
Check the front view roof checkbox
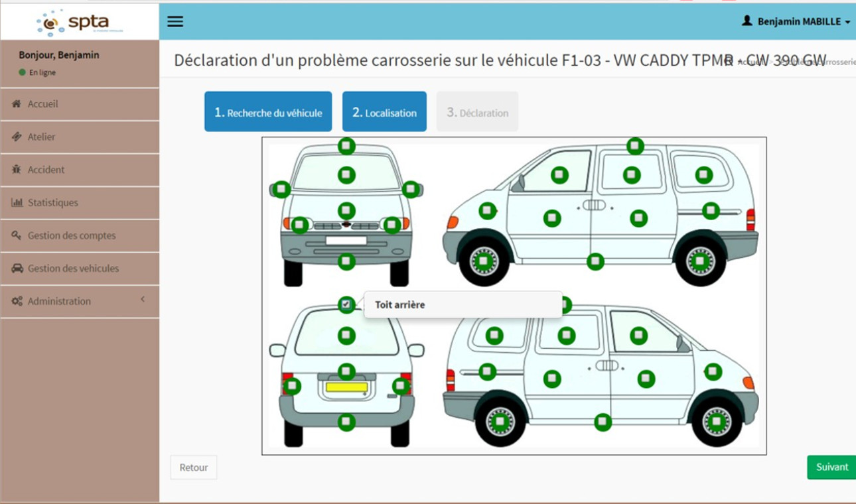(346, 146)
